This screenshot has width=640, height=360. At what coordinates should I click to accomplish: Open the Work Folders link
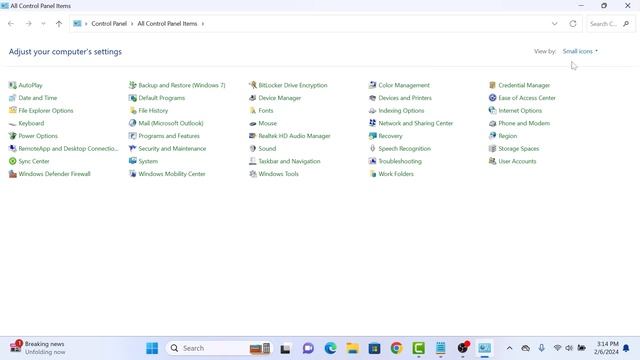pos(396,174)
